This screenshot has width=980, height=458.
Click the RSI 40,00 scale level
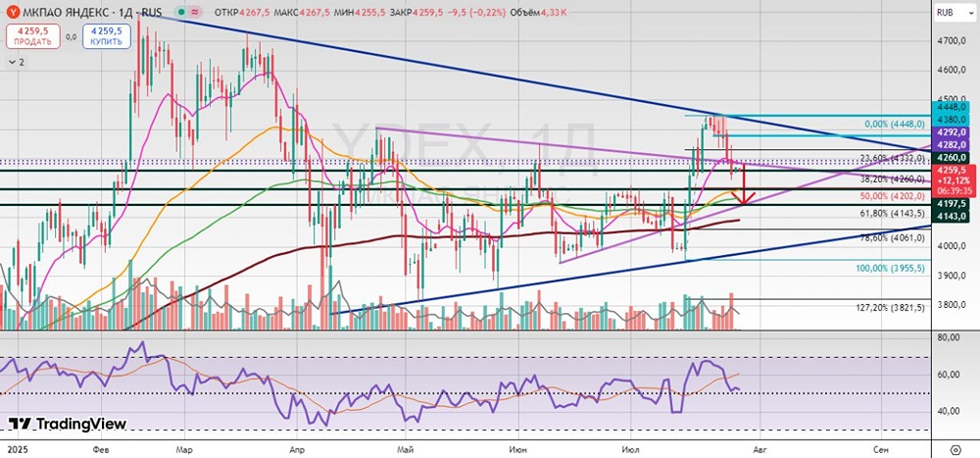tap(950, 411)
